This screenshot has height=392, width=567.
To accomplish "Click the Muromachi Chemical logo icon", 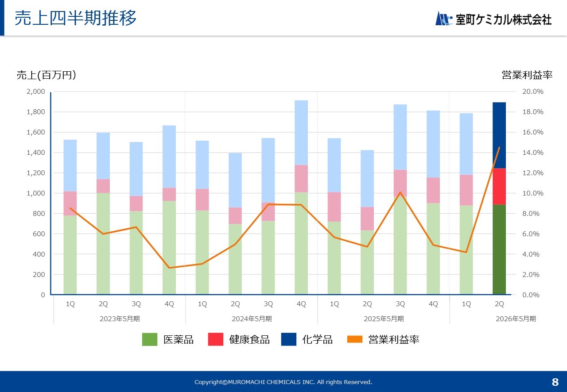I will coord(444,19).
